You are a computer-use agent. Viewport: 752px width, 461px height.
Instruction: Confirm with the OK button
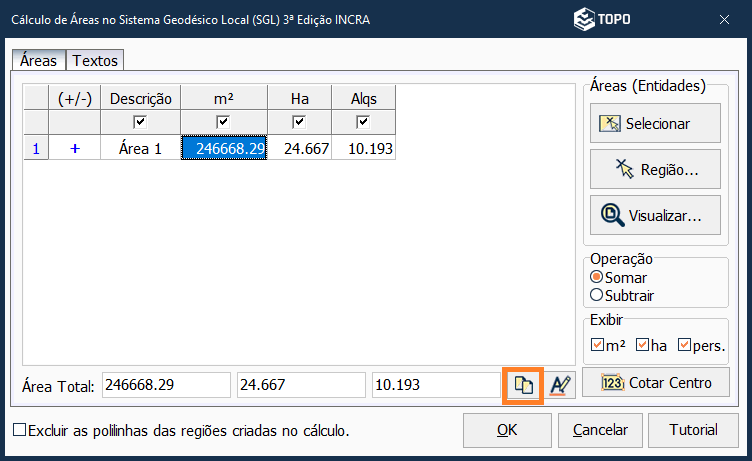pyautogui.click(x=507, y=430)
